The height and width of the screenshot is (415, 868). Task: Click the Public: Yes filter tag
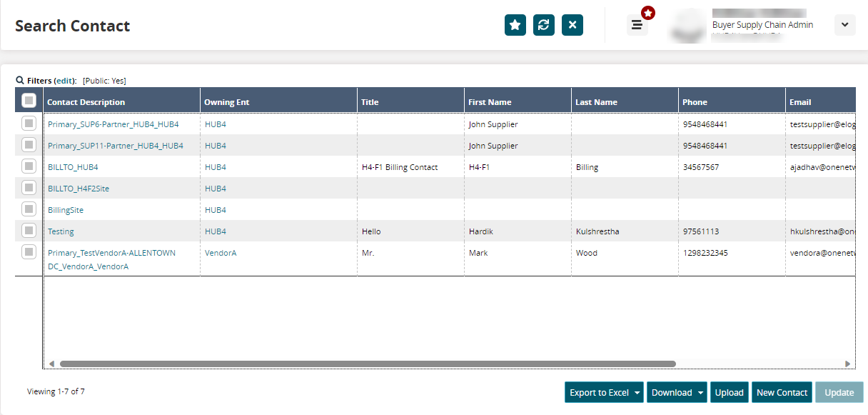(x=104, y=81)
